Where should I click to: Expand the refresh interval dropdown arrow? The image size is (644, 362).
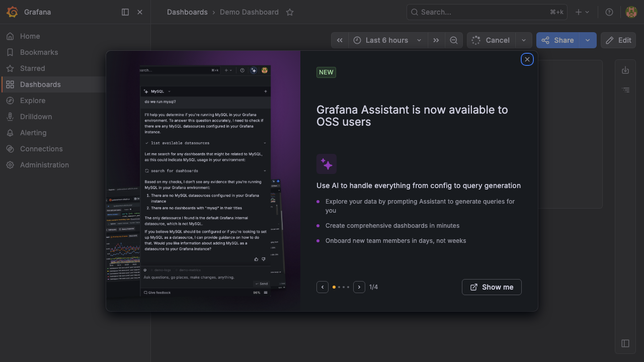pos(524,40)
